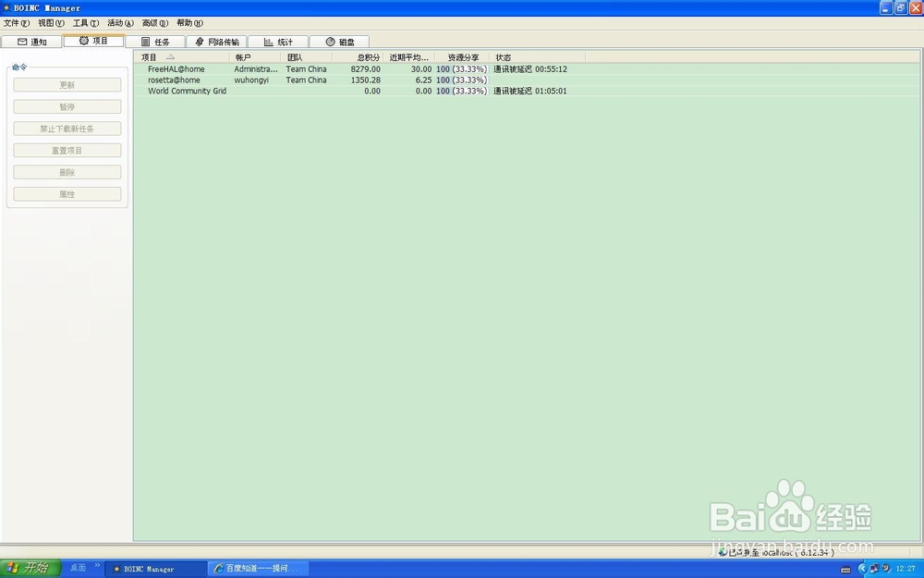The height and width of the screenshot is (578, 924).
Task: Expand hidden system tray icons arrow
Action: [861, 569]
